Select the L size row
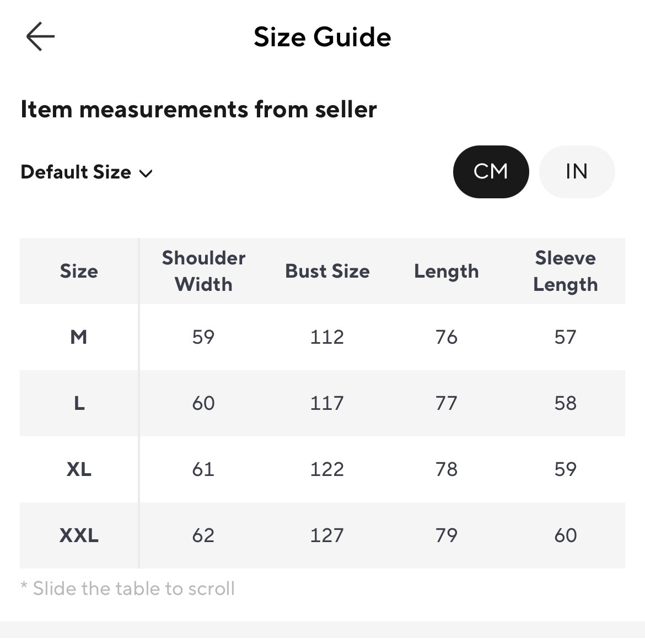This screenshot has width=645, height=644. click(x=322, y=403)
